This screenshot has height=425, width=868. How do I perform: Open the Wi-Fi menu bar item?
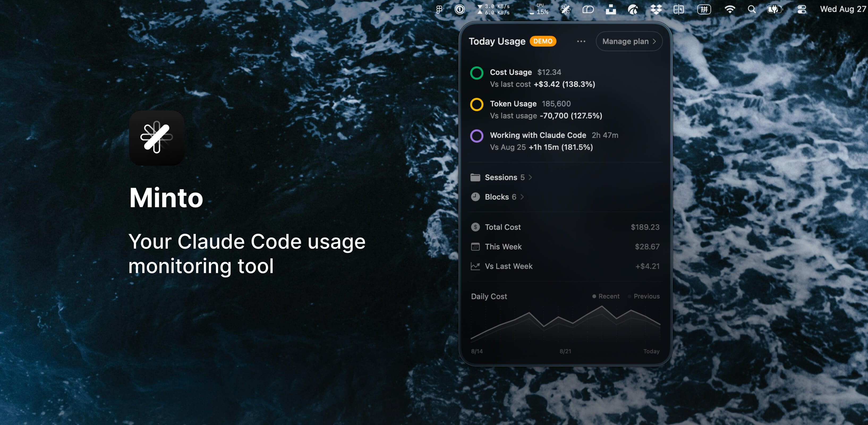(x=730, y=10)
